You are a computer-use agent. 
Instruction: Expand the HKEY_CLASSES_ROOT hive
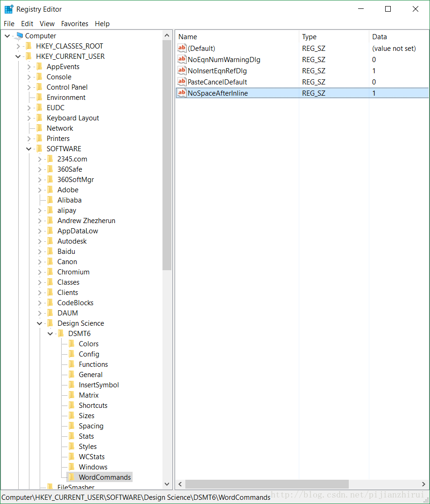[x=18, y=46]
